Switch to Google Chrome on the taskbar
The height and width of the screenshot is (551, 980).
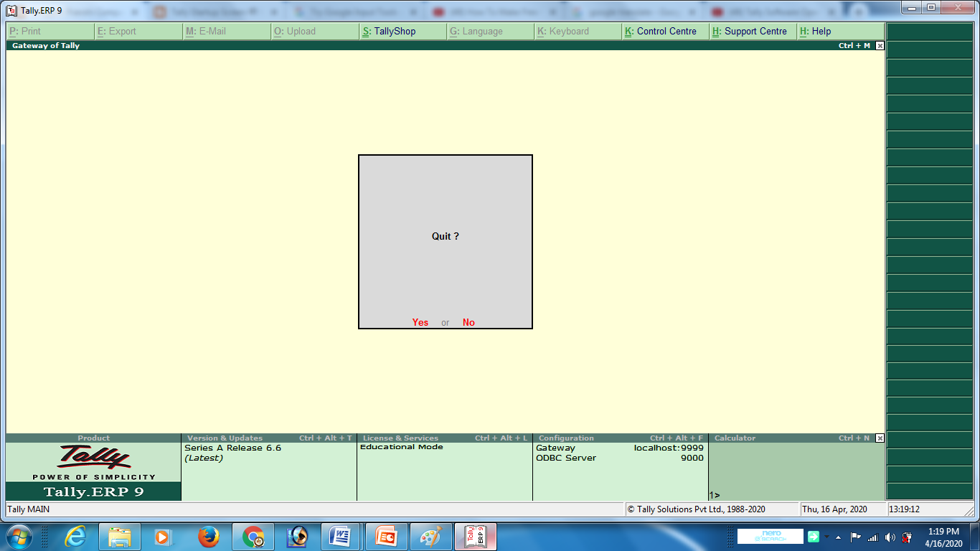pyautogui.click(x=253, y=537)
